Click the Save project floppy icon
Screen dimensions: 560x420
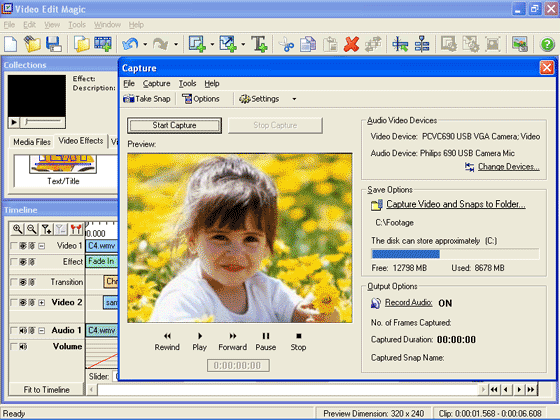54,44
